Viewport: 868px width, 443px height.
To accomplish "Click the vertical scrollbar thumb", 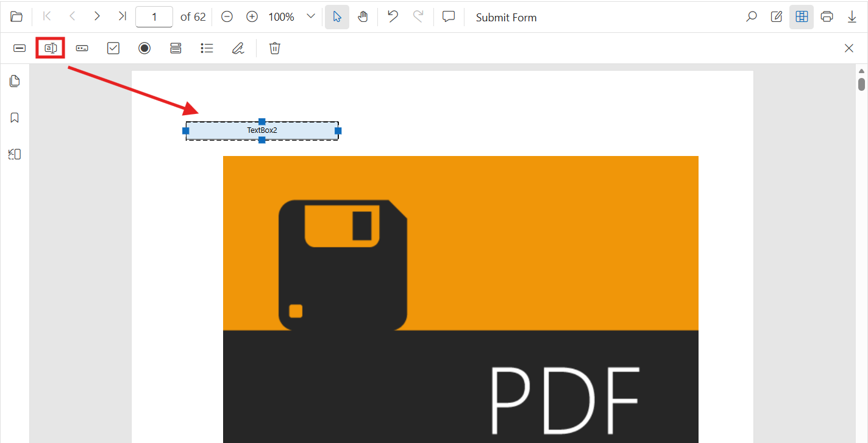I will 862,84.
